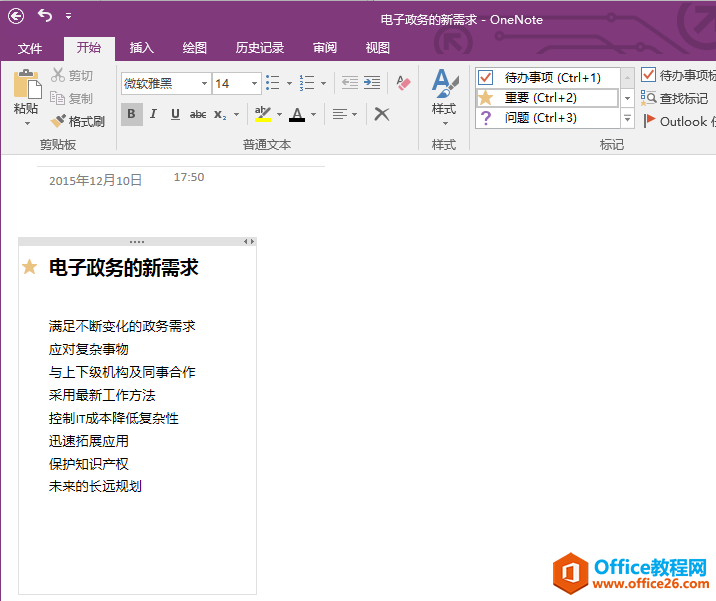Image resolution: width=716 pixels, height=601 pixels.
Task: Apply a numbered list
Action: tap(307, 83)
